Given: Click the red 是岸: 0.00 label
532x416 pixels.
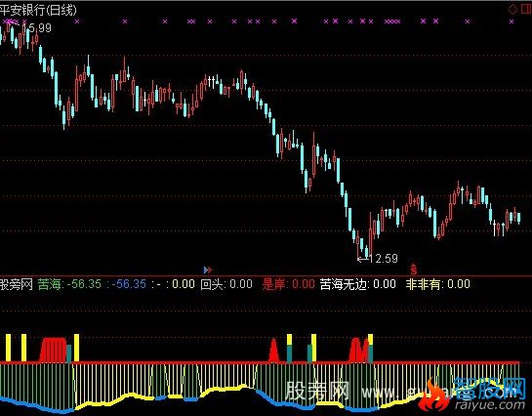Looking at the screenshot, I should click(x=289, y=284).
